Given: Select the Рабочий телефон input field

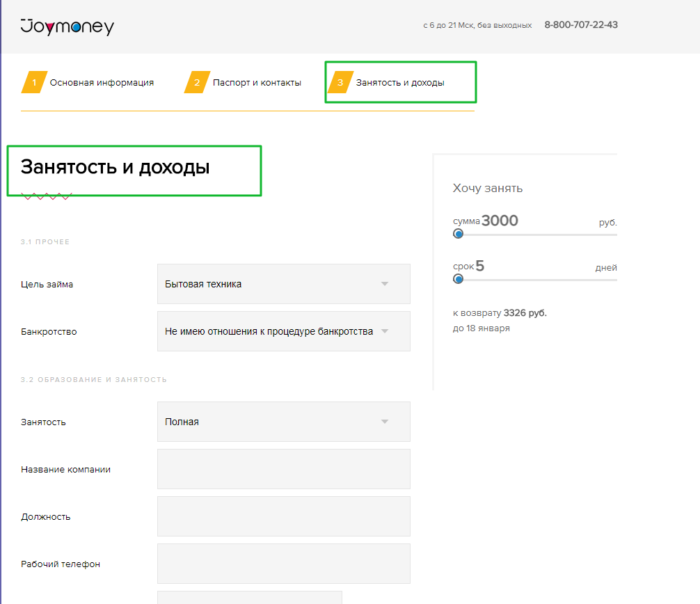Looking at the screenshot, I should pyautogui.click(x=284, y=563).
